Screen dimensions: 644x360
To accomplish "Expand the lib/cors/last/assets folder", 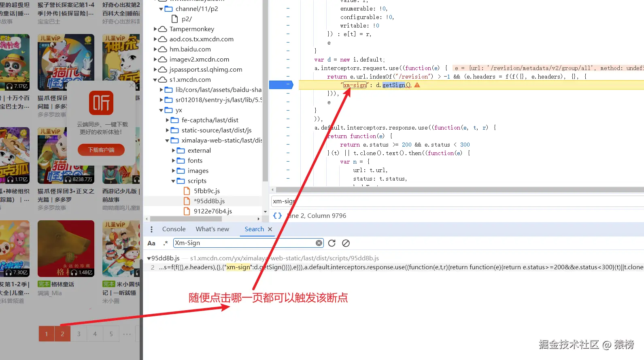I will coord(161,89).
